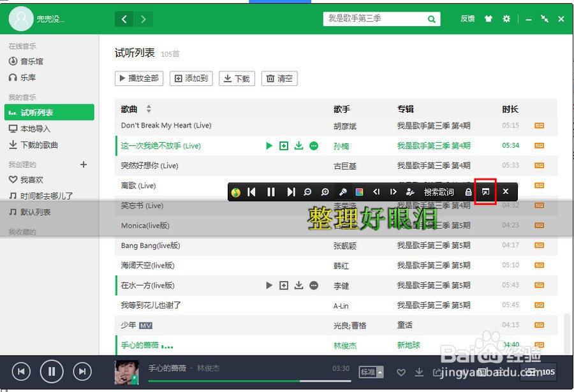Open the skin changer shirt icon
The width and height of the screenshot is (574, 392).
coord(489,18)
